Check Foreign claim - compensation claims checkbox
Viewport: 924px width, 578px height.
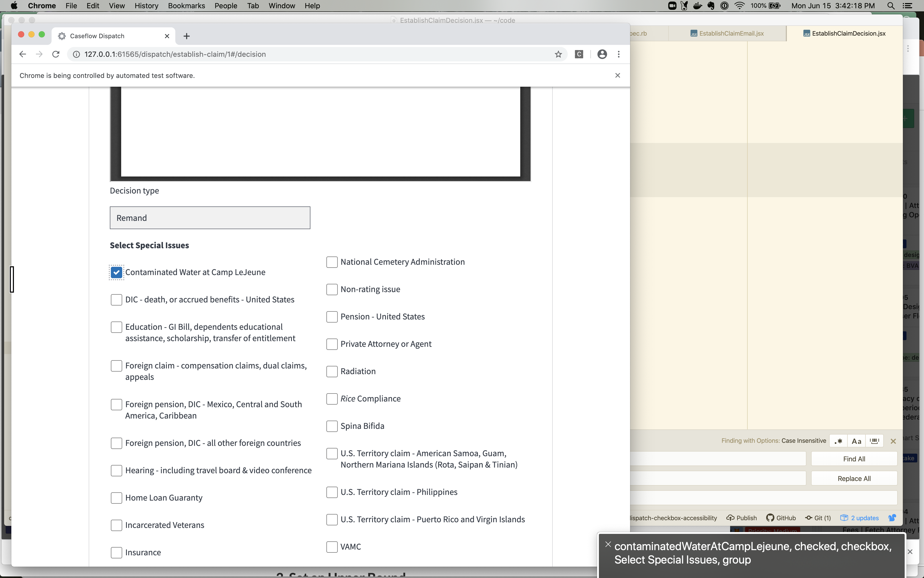pyautogui.click(x=117, y=366)
